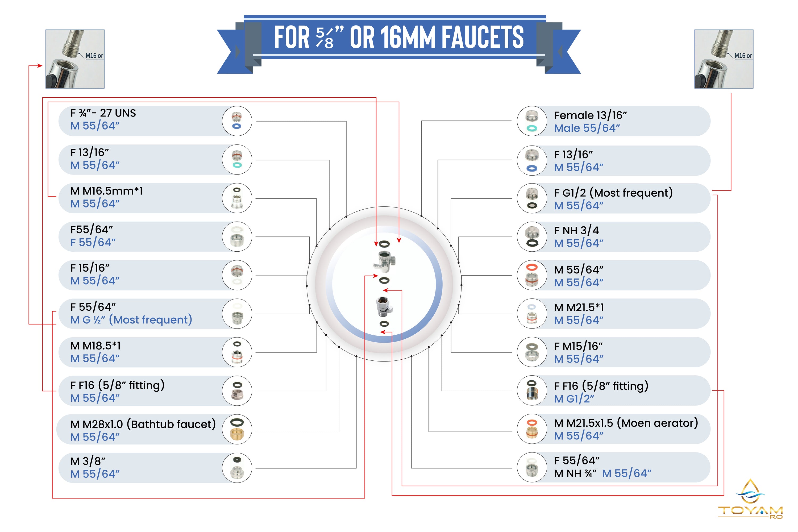Click the F G1/2 (Most frequent) adapter icon
This screenshot has height=532, width=798.
coord(532,198)
